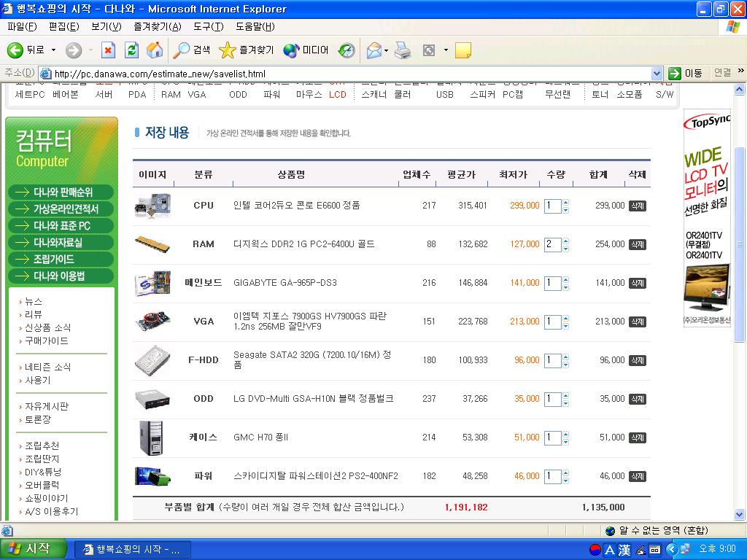This screenshot has width=747, height=560.
Task: Decrease VGA quantity with down arrow
Action: (x=565, y=326)
